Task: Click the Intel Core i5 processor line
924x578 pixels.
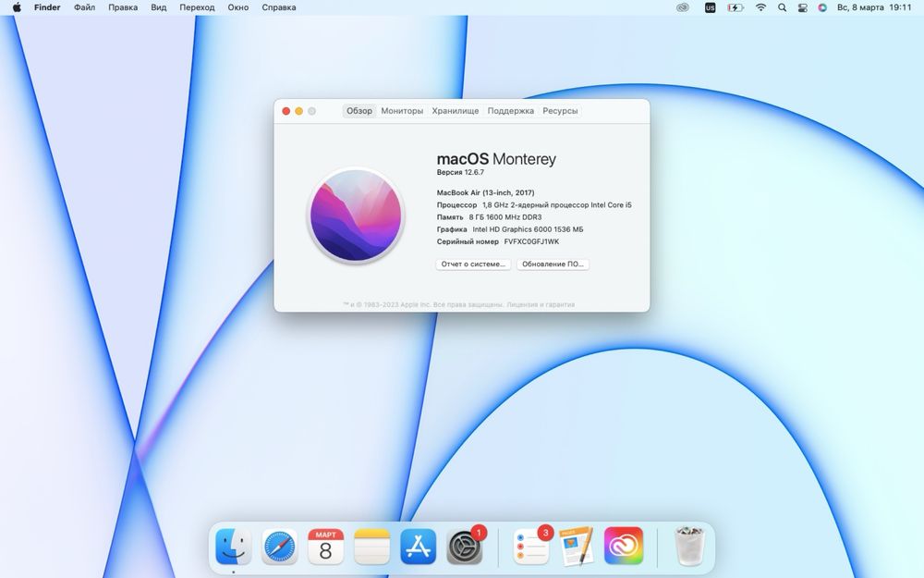Action: (x=534, y=204)
